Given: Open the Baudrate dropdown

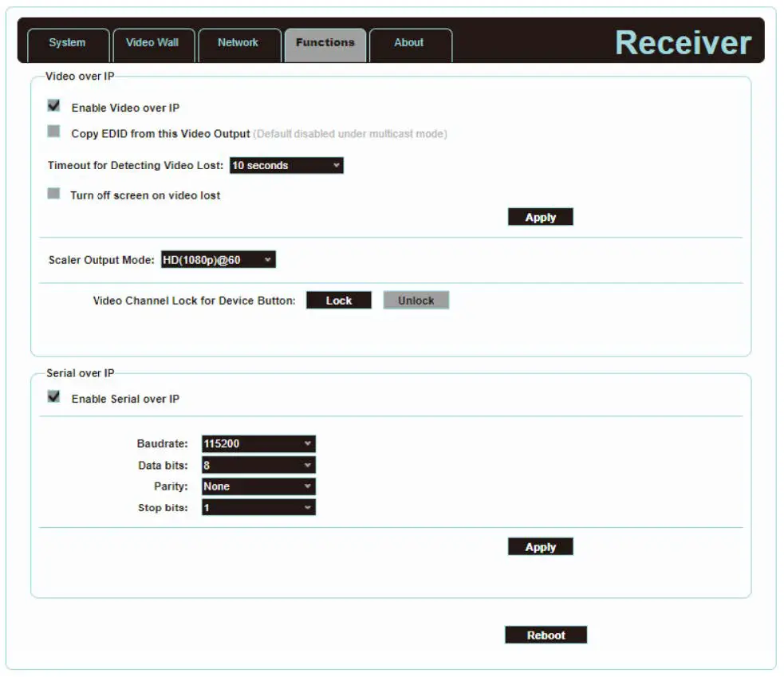Looking at the screenshot, I should tap(258, 443).
